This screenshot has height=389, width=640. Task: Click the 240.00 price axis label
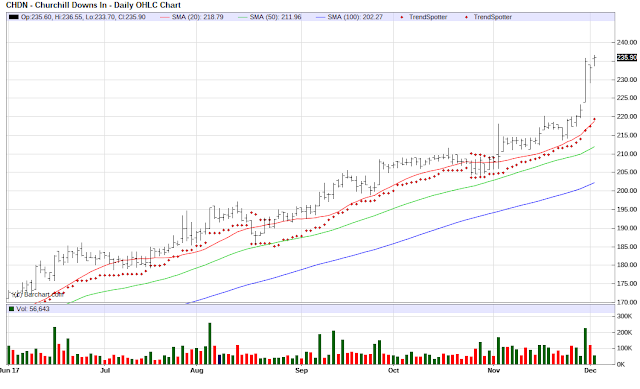(x=627, y=42)
